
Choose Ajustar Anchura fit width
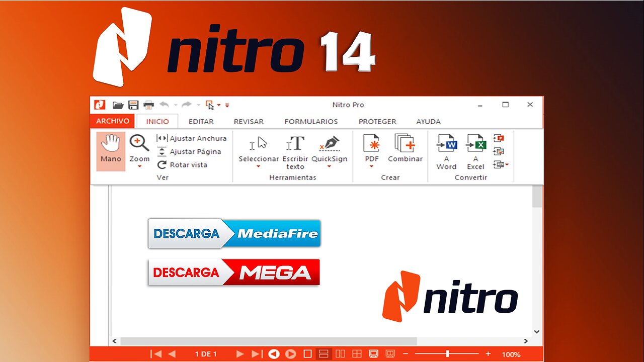(x=192, y=138)
